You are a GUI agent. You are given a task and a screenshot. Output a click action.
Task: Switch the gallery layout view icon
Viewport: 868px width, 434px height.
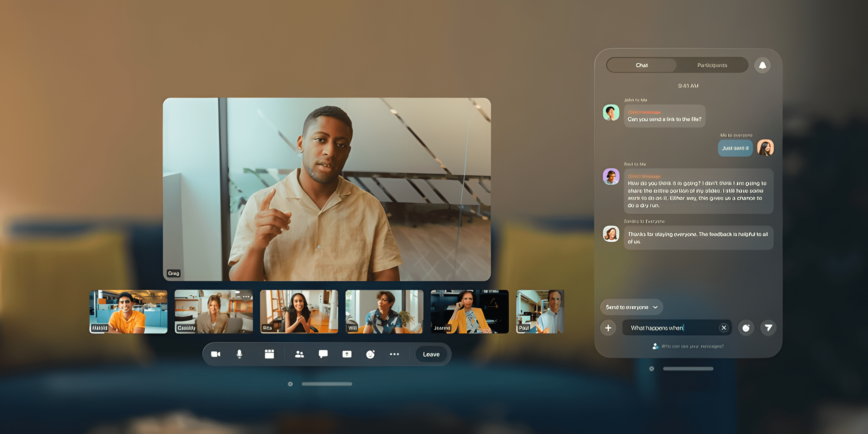click(x=269, y=354)
